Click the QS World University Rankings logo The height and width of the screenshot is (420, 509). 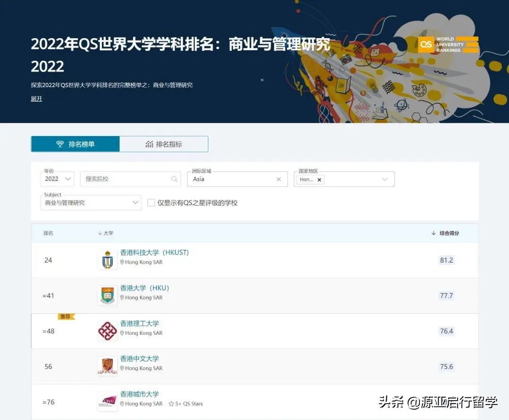(447, 44)
